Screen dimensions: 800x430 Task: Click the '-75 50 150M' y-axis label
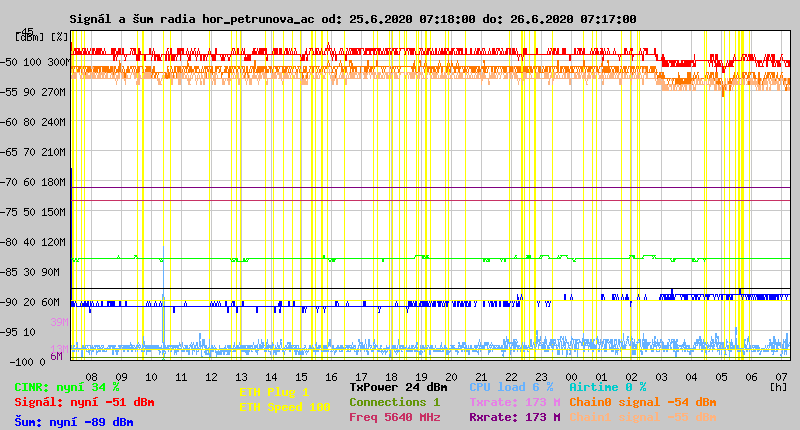[x=33, y=212]
